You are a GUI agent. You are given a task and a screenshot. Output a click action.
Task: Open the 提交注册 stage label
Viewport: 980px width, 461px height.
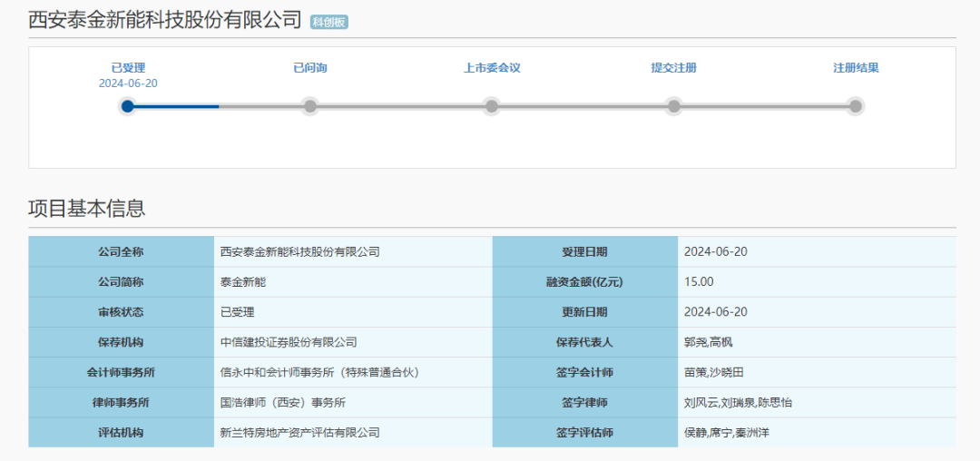pos(673,68)
